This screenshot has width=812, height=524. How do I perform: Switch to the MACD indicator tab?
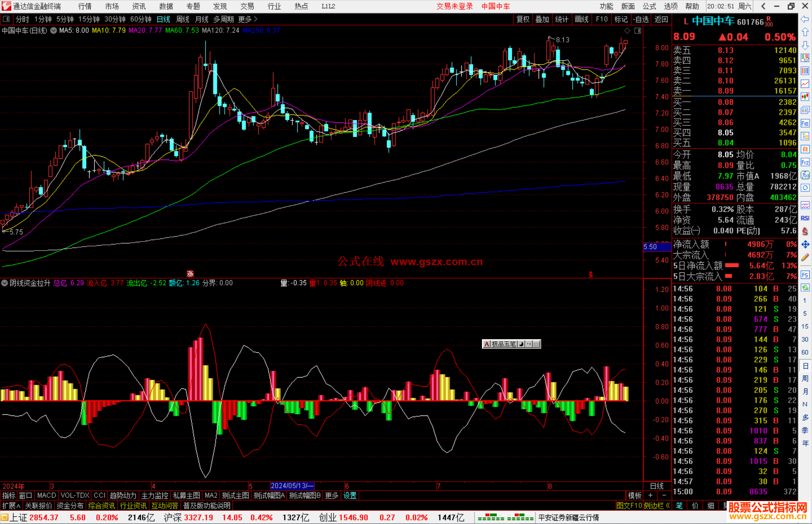coord(46,495)
